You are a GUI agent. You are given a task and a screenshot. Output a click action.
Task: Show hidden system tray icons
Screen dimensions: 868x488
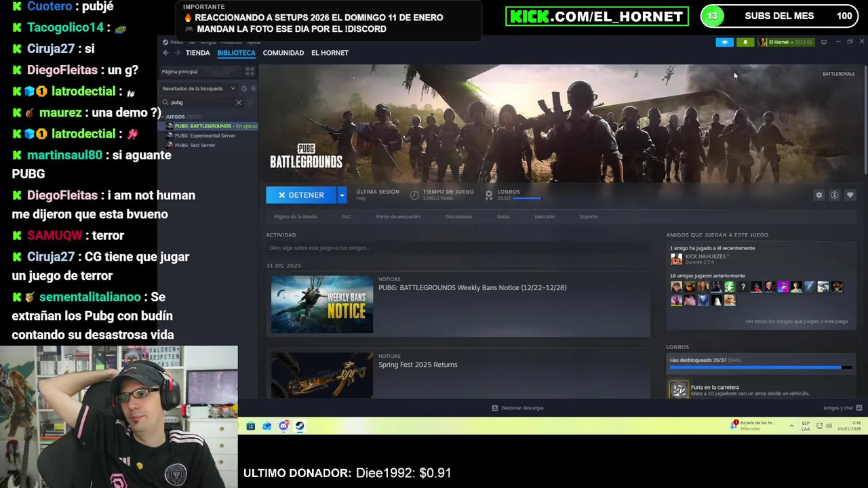click(x=791, y=426)
